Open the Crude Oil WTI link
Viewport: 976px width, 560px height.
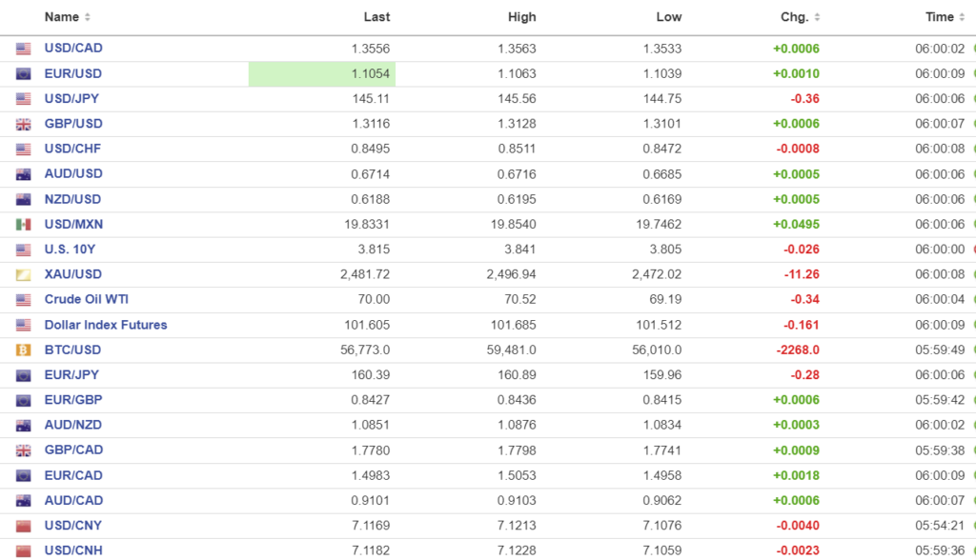click(x=86, y=299)
